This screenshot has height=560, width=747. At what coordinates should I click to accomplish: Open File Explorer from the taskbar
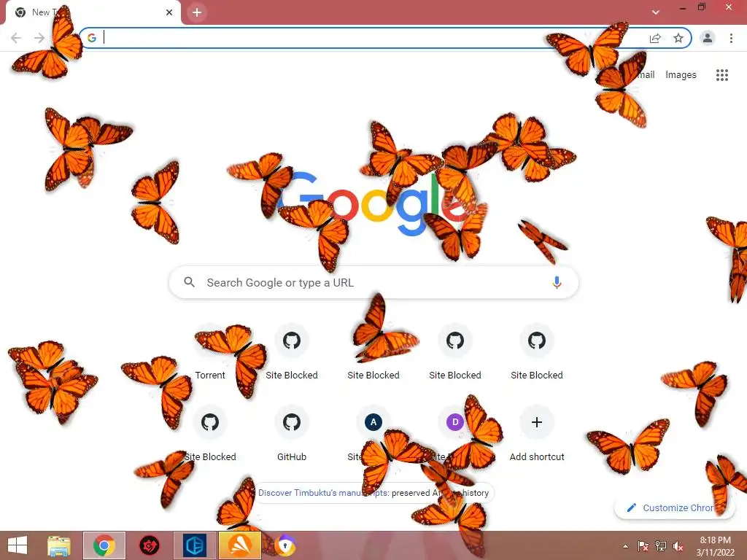(58, 545)
